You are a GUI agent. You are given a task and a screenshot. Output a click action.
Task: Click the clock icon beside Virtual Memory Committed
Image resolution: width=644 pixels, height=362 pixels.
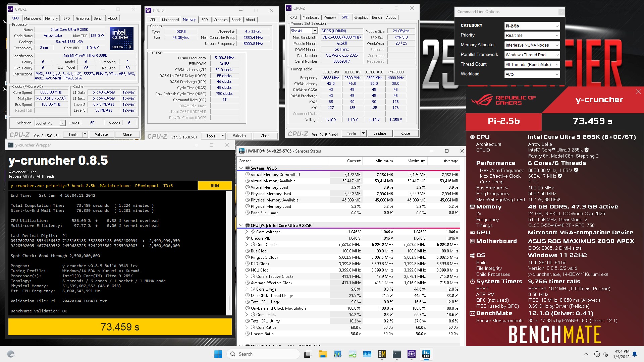pos(248,174)
